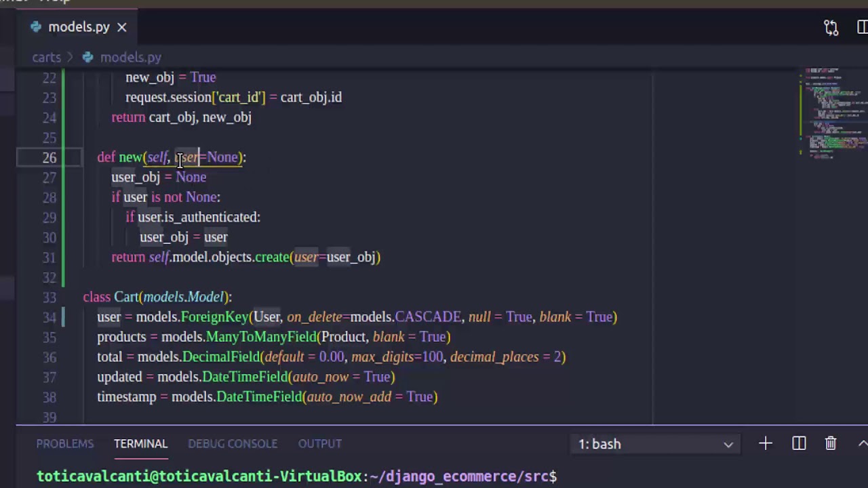868x488 pixels.
Task: Create a new terminal with plus icon
Action: click(x=766, y=444)
